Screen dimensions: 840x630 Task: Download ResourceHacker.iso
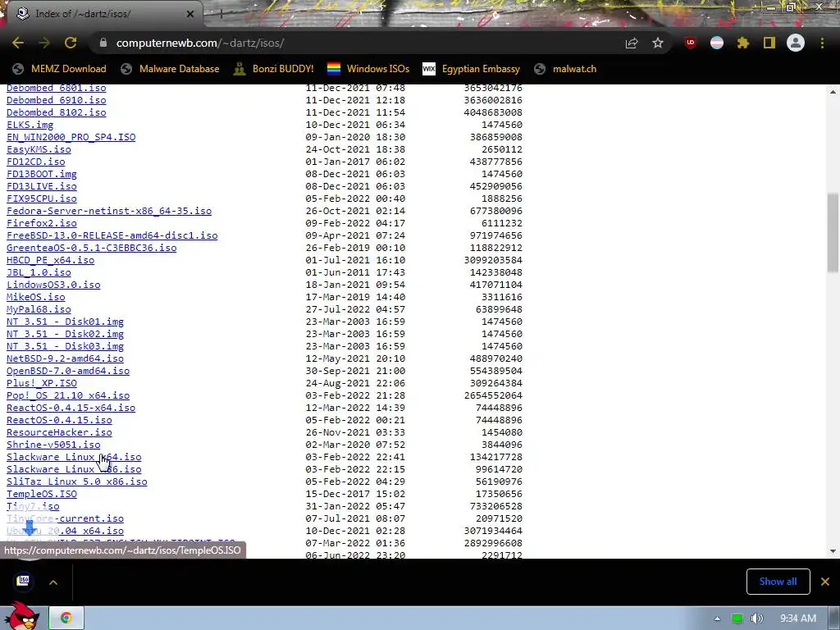[x=59, y=433]
